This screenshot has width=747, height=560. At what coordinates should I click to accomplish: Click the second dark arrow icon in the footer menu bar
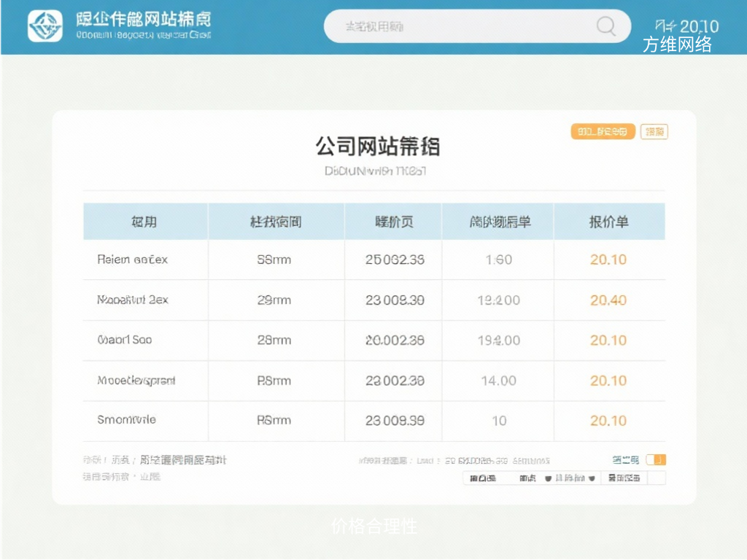tap(592, 478)
